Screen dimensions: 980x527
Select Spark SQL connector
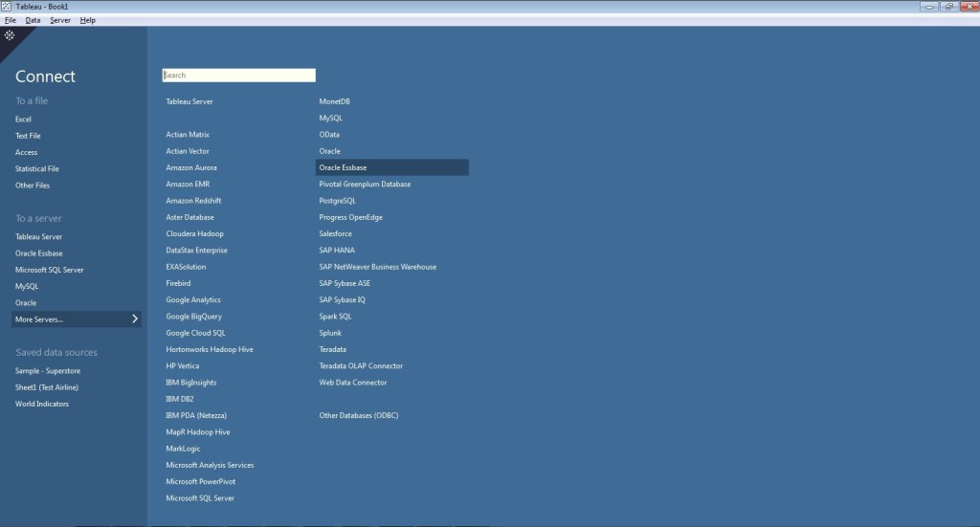coord(336,317)
